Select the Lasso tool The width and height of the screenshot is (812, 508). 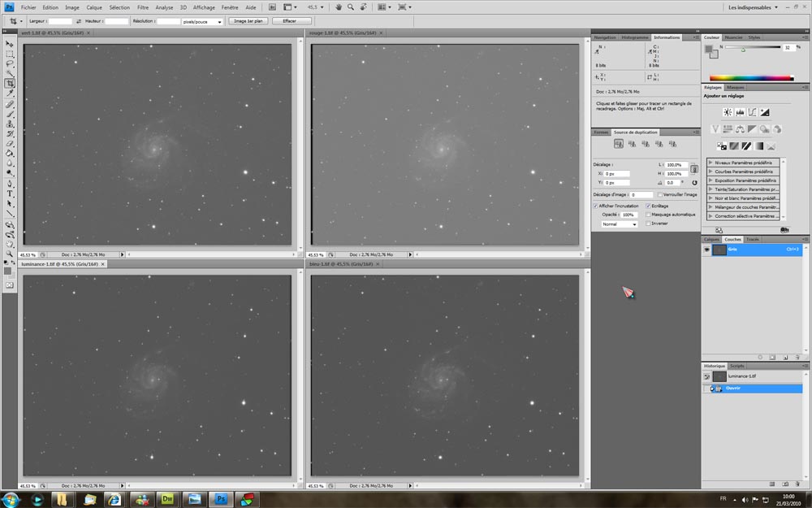[10, 63]
